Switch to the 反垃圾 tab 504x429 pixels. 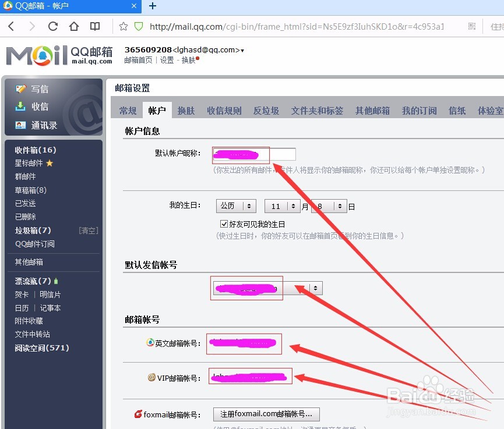click(x=266, y=111)
